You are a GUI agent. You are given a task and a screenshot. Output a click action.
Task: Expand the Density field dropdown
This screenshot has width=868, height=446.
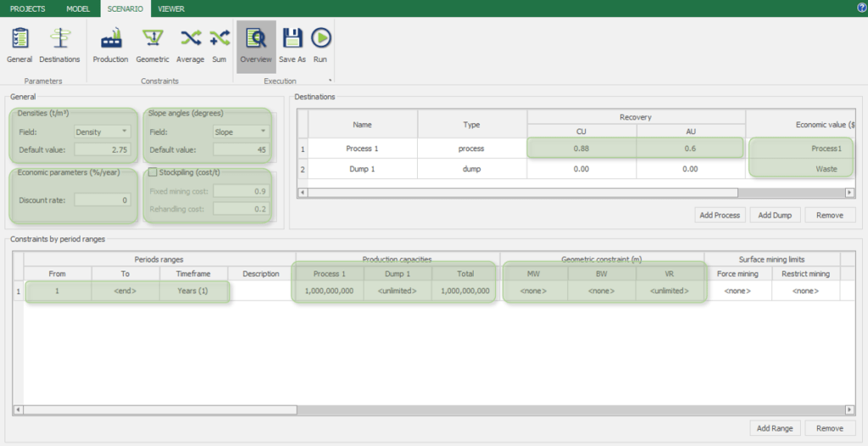coord(125,131)
